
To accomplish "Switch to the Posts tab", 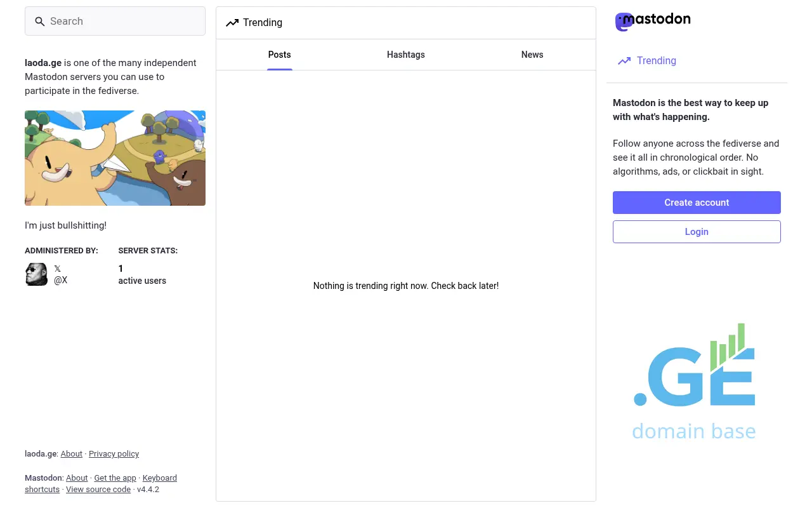I will (x=279, y=55).
